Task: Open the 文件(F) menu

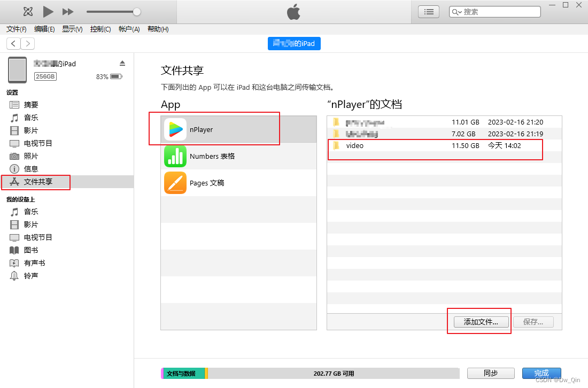Action: click(16, 29)
